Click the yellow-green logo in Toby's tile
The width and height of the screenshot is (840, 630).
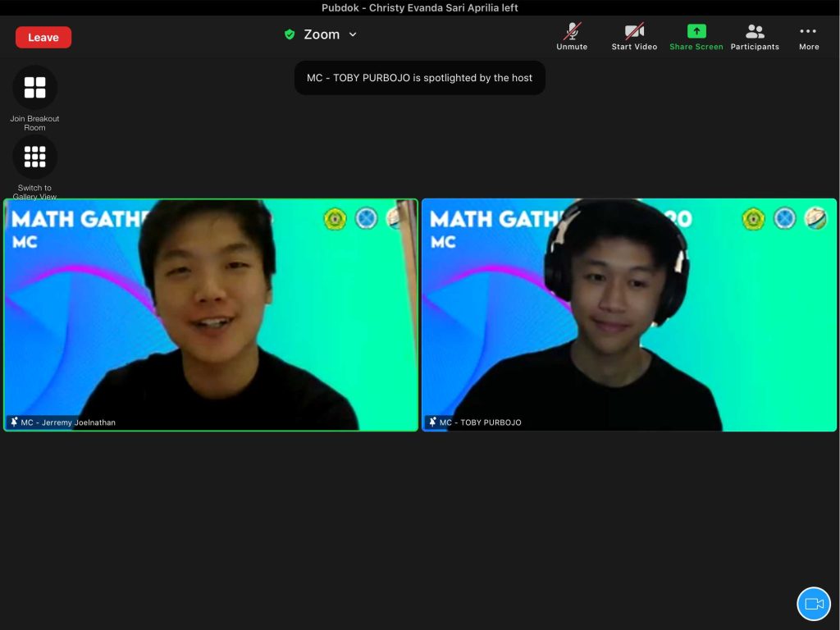[x=753, y=218]
